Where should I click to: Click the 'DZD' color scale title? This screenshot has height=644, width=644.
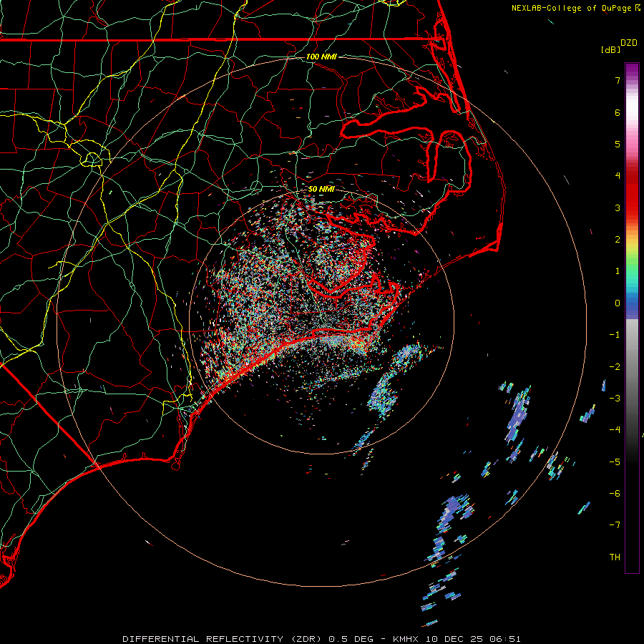tap(629, 43)
